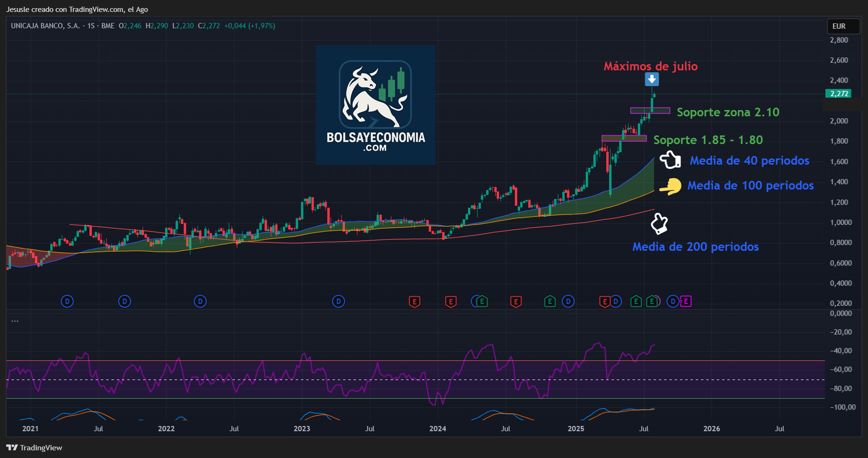Select the 'Máximos de julio' text annotation
The image size is (868, 458).
(650, 66)
